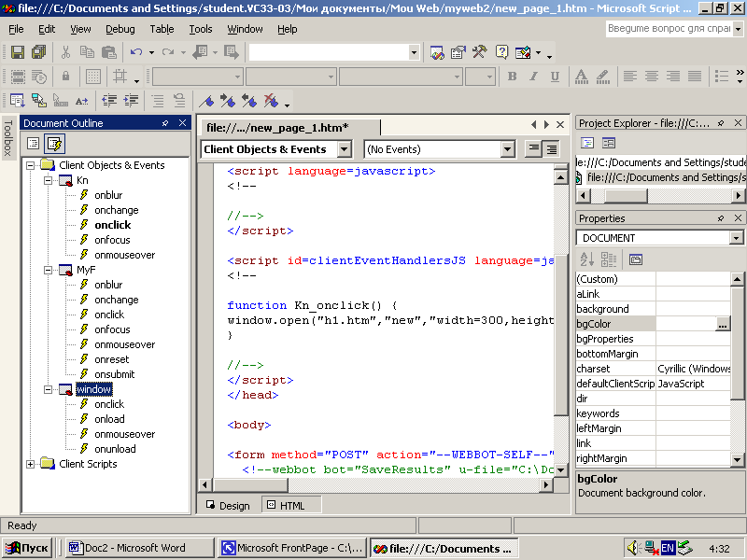Select MyF onsubmit event in outline
Screen dimensions: 747x560
point(114,374)
